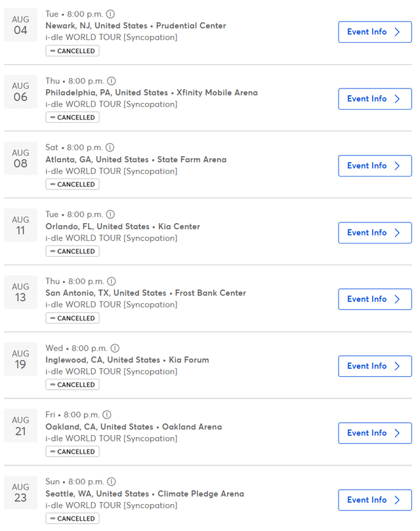This screenshot has width=420, height=531.
Task: Open the info icon for Inglewood show time
Action: pyautogui.click(x=115, y=348)
